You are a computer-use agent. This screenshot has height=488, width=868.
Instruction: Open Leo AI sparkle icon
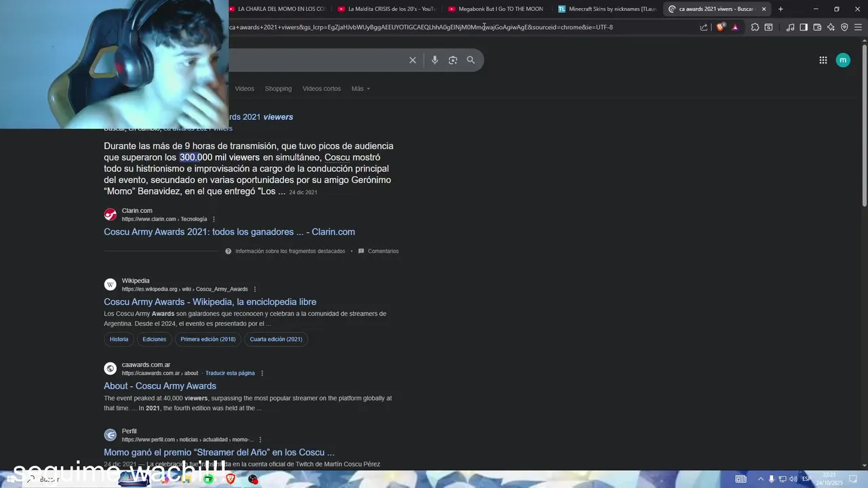click(x=831, y=27)
